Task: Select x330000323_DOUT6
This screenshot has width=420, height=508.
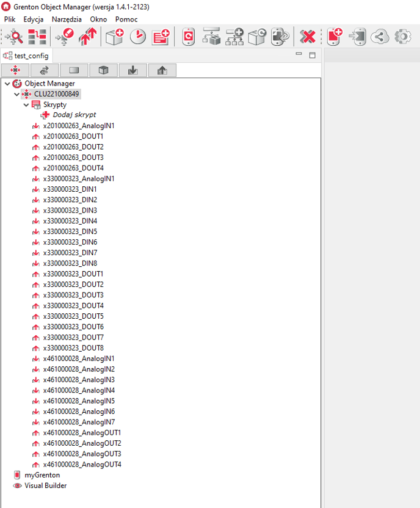Action: coord(73,327)
